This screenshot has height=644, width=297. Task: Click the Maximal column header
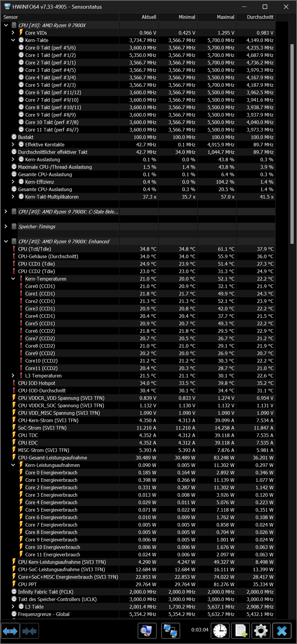[217, 17]
